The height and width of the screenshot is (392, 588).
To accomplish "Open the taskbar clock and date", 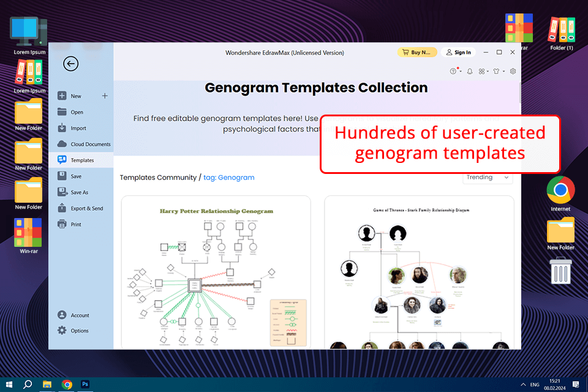I will point(555,385).
